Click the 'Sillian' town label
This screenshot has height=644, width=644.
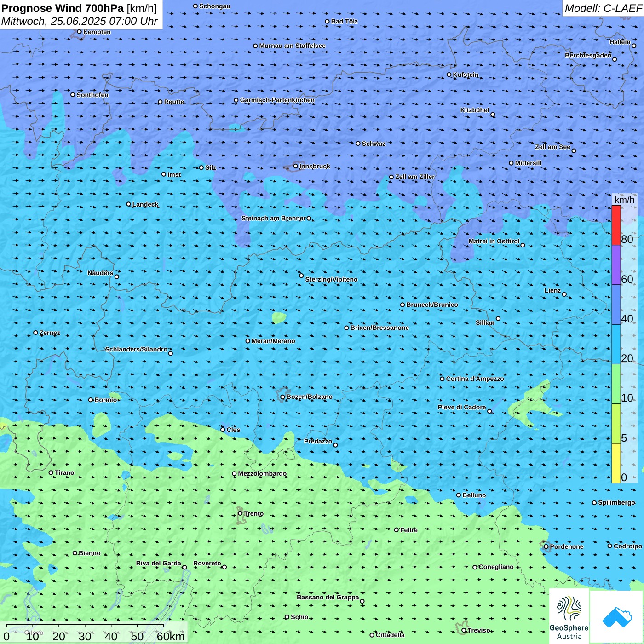click(485, 322)
